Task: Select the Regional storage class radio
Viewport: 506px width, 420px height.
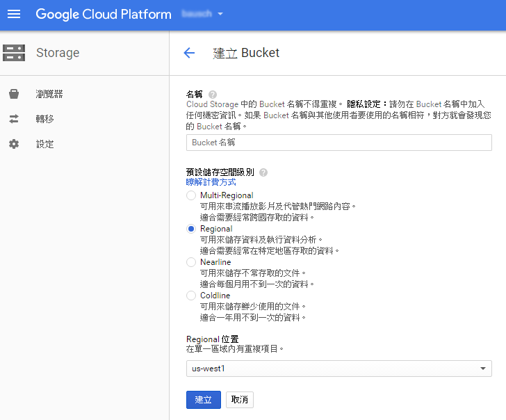Action: click(x=191, y=229)
